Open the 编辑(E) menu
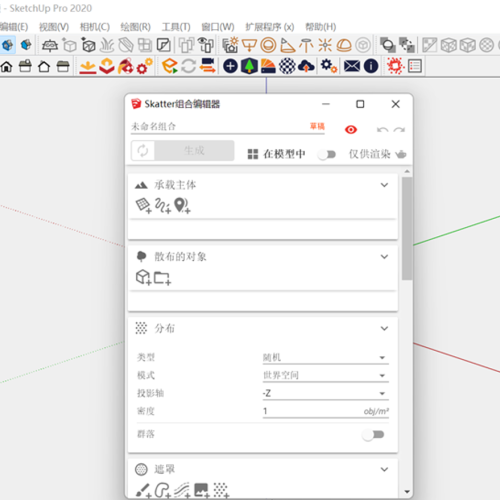Viewport: 500px width, 500px height. click(14, 27)
